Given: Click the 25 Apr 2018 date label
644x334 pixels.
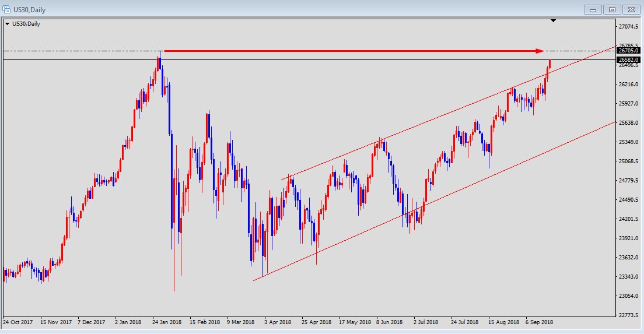Looking at the screenshot, I should coord(316,322).
